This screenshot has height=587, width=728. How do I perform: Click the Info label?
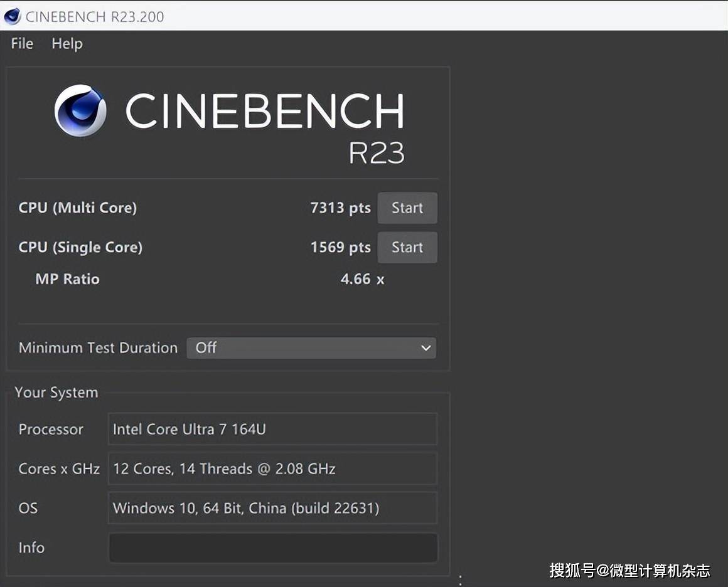pos(31,547)
